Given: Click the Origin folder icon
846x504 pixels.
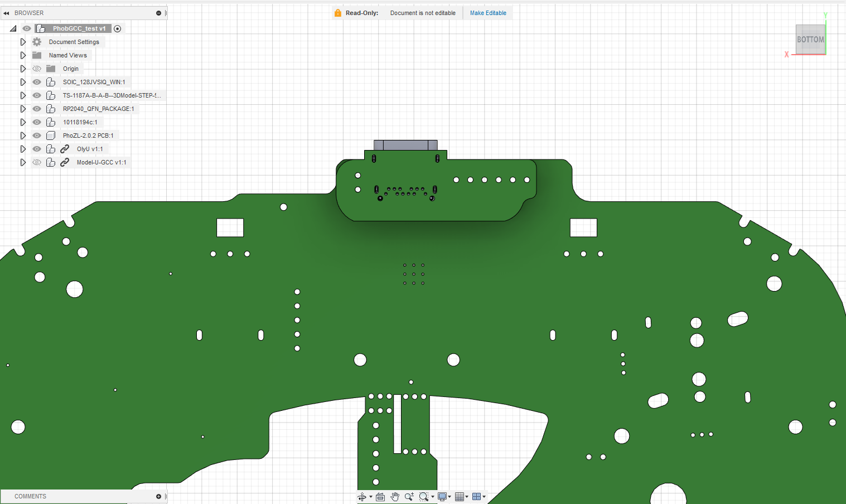Looking at the screenshot, I should coord(51,69).
